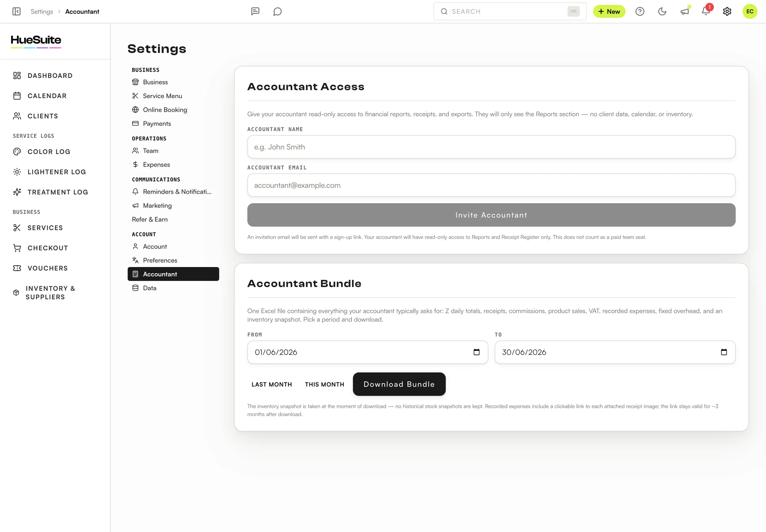Viewport: 766px width, 532px height.
Task: Click Download Bundle button
Action: [x=399, y=384]
